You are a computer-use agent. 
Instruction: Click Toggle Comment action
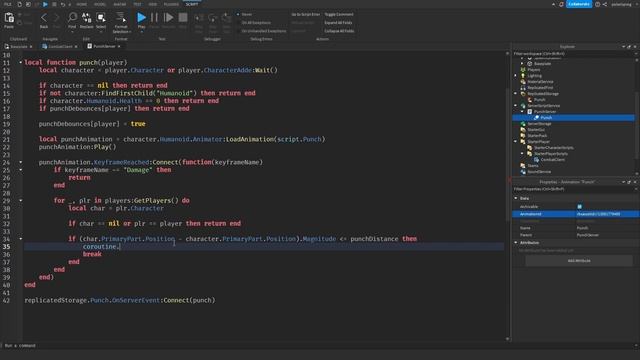coord(339,14)
